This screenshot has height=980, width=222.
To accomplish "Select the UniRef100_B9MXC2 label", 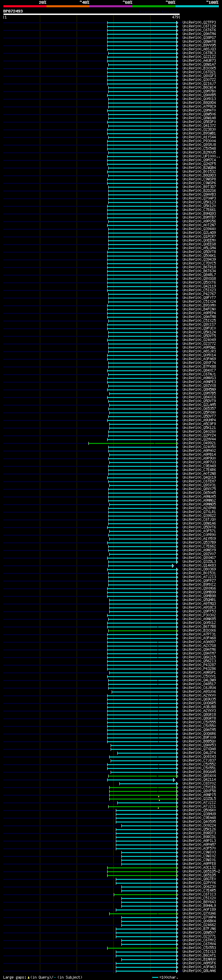I will (199, 585).
